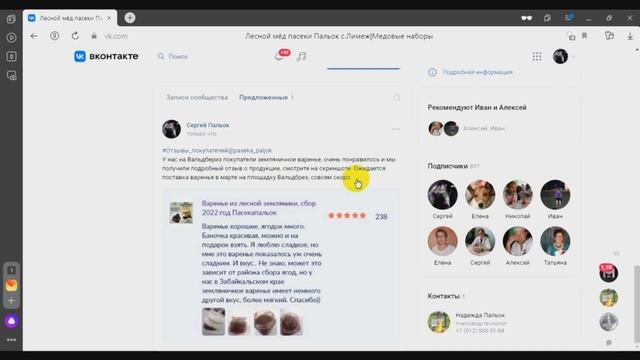Reload the page with refresh icon
Image resolution: width=640 pixels, height=360 pixels.
click(x=75, y=36)
